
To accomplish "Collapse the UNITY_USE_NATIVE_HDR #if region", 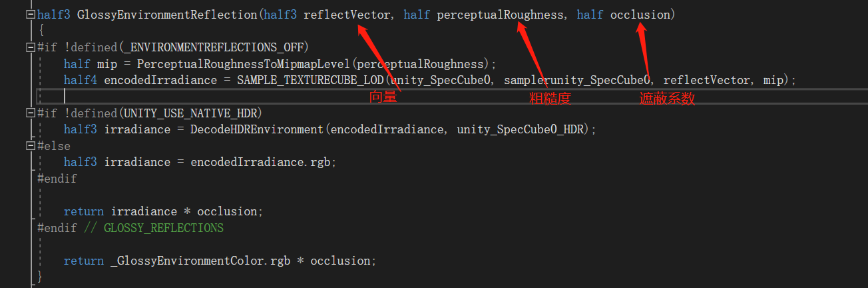I will click(x=30, y=113).
